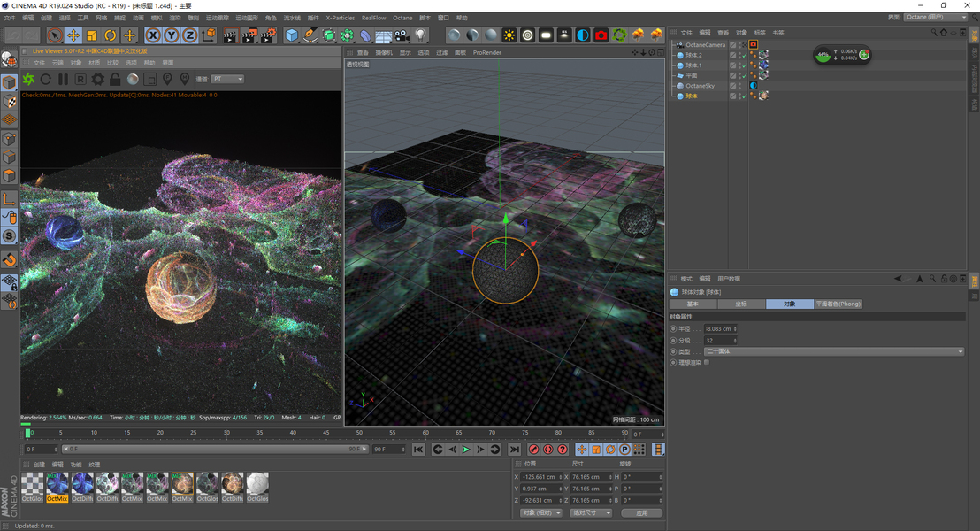
Task: Add a light bulb object
Action: (x=421, y=35)
